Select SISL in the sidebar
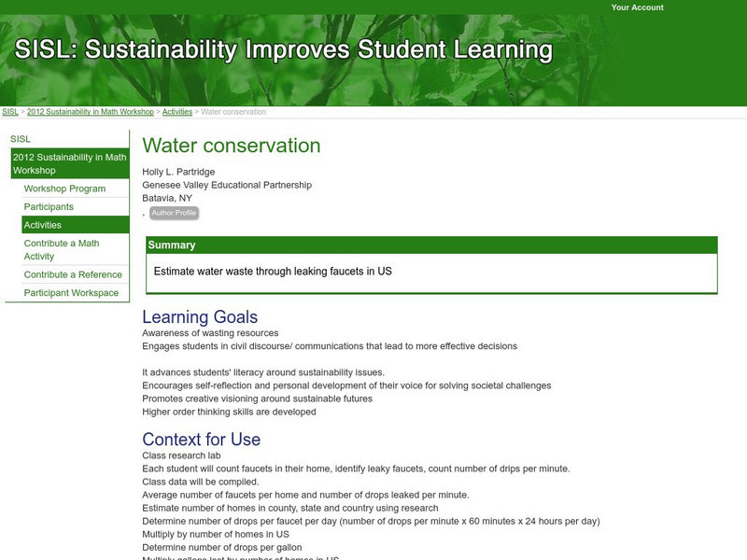The height and width of the screenshot is (560, 747). click(x=21, y=139)
